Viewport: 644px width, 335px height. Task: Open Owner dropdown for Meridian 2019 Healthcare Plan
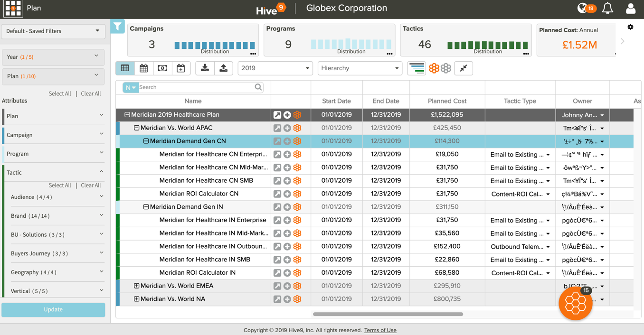pos(602,115)
